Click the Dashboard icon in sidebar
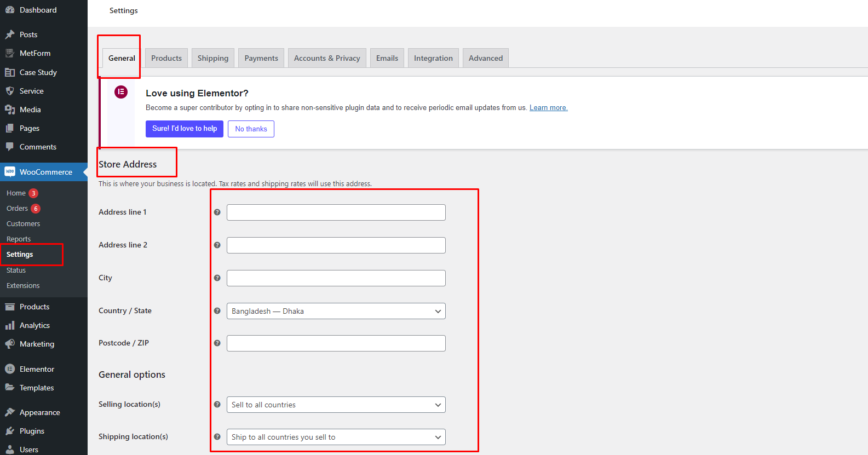The height and width of the screenshot is (455, 868). point(10,10)
